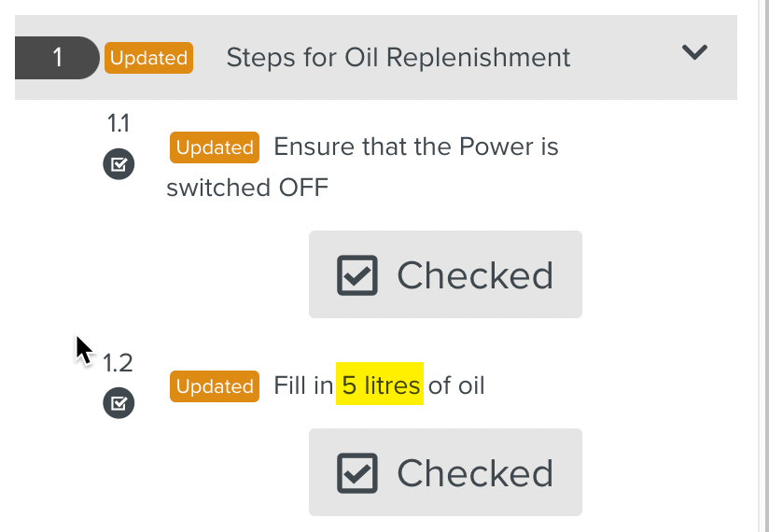This screenshot has height=532, width=769.
Task: Click the highlighted 5 litres text
Action: tap(381, 385)
